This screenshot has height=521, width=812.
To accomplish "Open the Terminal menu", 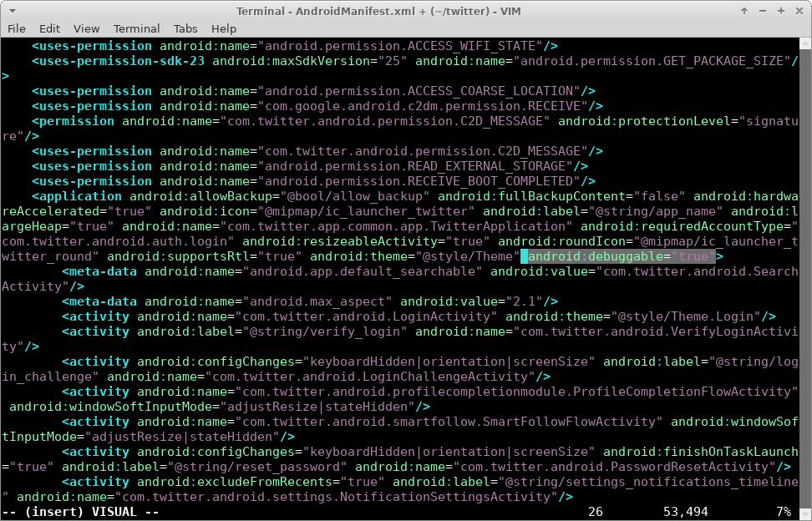I will pos(137,28).
